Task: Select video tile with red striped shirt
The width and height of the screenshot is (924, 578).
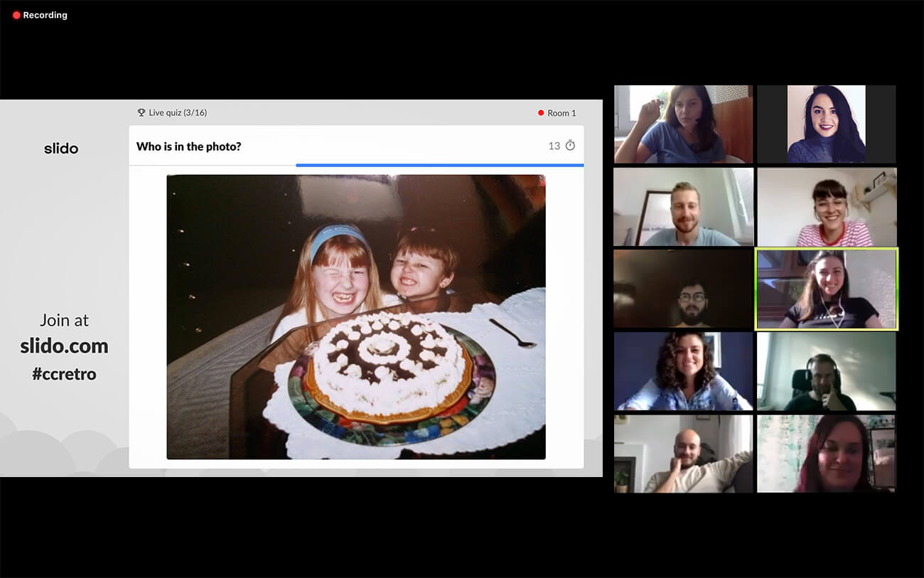Action: click(826, 207)
